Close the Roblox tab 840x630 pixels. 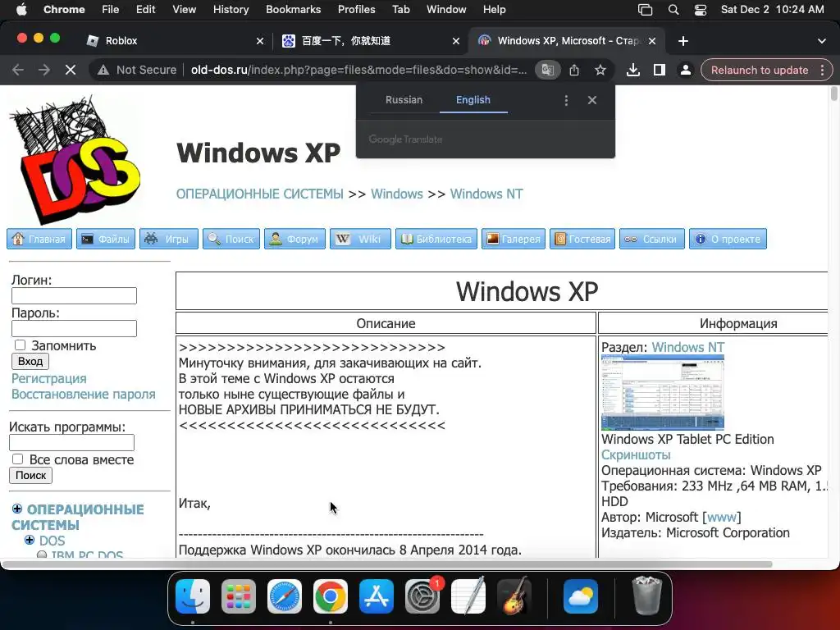click(x=260, y=41)
